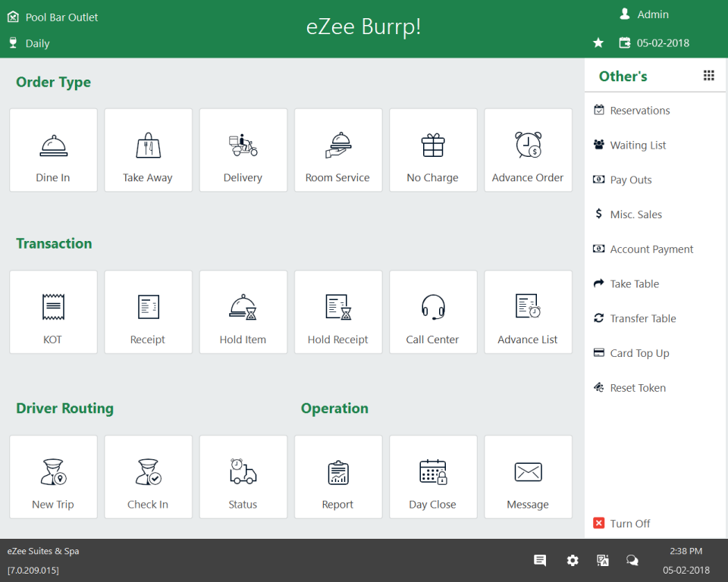Open Check In under Driver Routing
728x582 pixels.
(x=148, y=477)
